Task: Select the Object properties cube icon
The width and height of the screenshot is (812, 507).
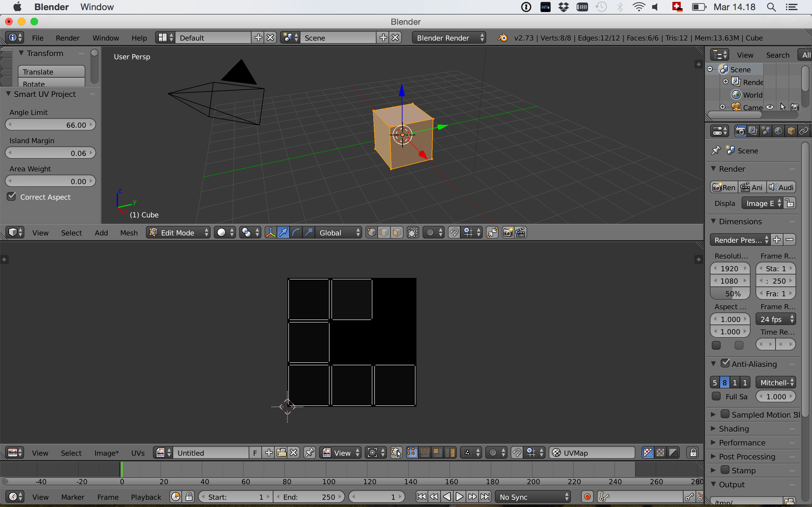Action: pyautogui.click(x=791, y=131)
